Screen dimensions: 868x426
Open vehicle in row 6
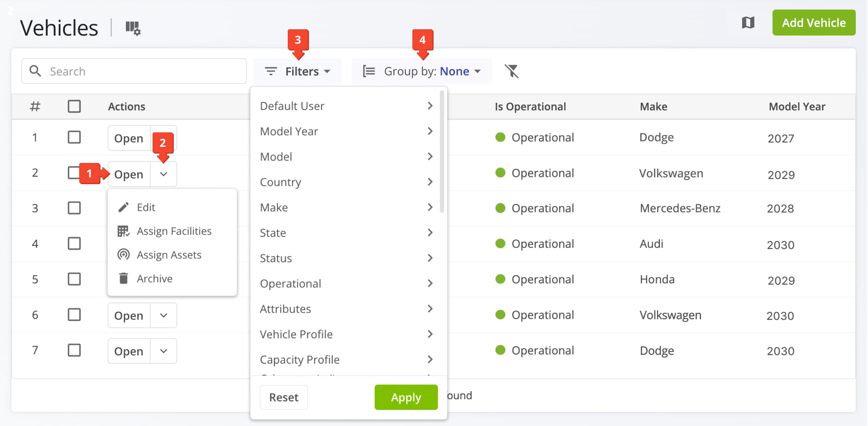coord(129,315)
